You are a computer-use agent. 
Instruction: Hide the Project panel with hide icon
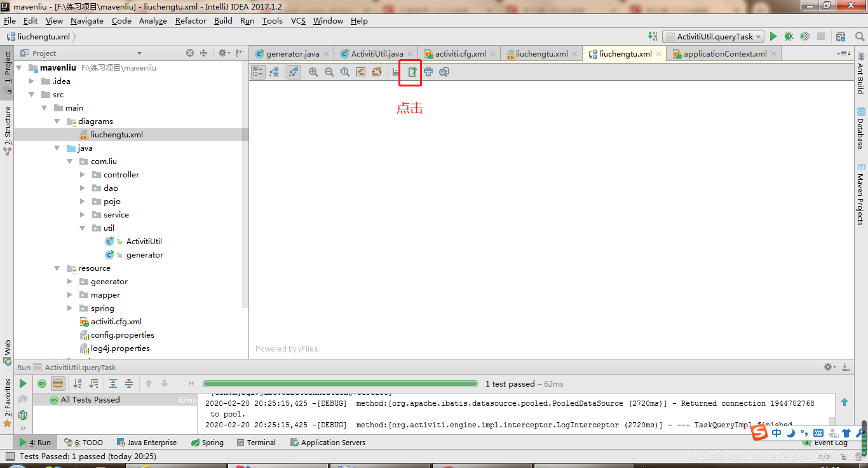240,53
